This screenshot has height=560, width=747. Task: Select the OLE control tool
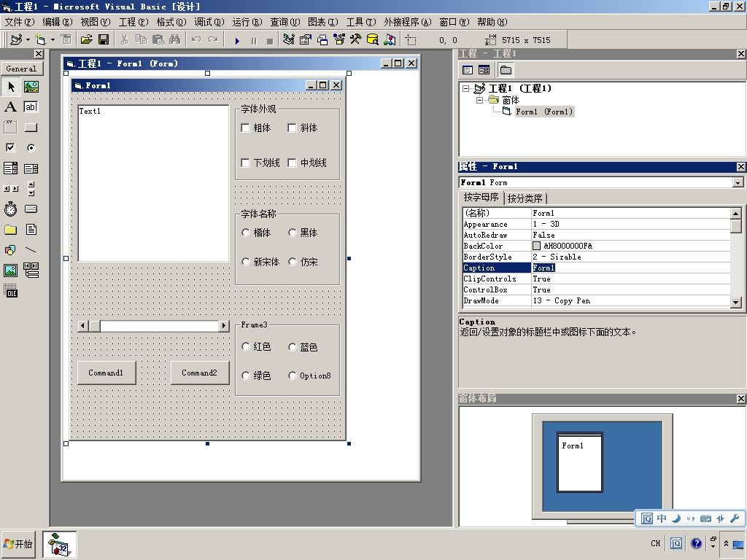coord(10,291)
